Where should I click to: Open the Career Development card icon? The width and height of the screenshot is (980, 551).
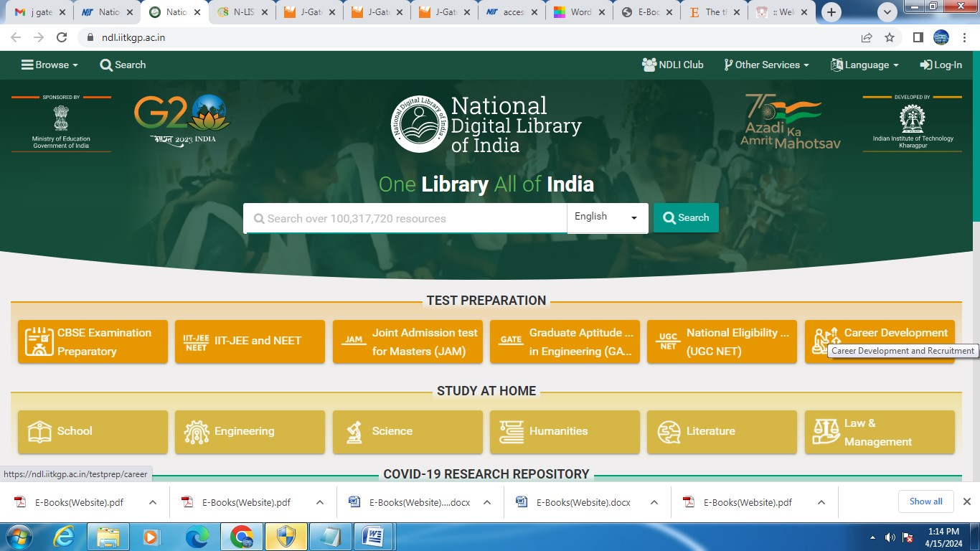826,342
